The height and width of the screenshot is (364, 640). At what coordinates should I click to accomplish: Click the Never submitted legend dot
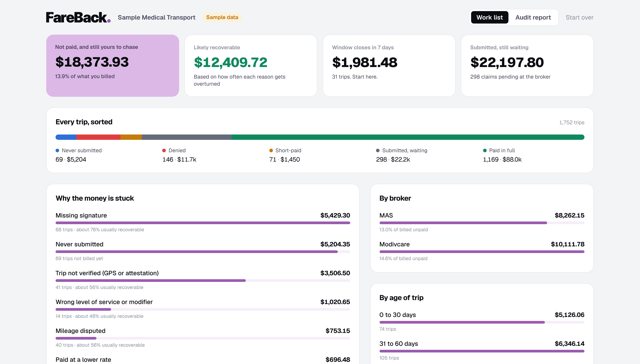click(x=57, y=150)
